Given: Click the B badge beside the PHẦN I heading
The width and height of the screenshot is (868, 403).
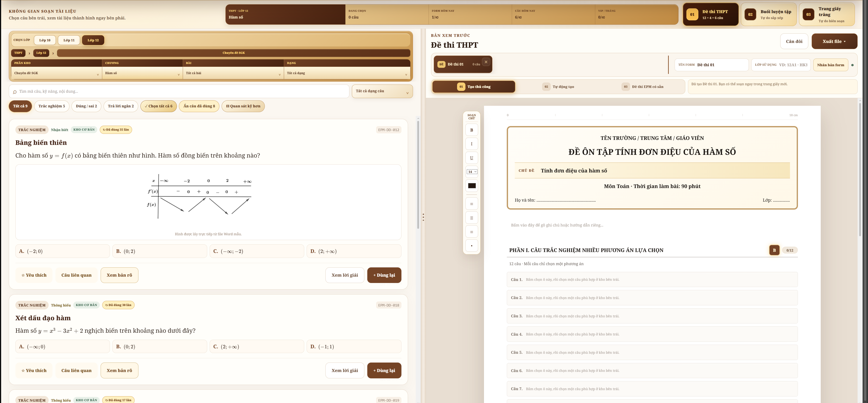Looking at the screenshot, I should tap(774, 250).
